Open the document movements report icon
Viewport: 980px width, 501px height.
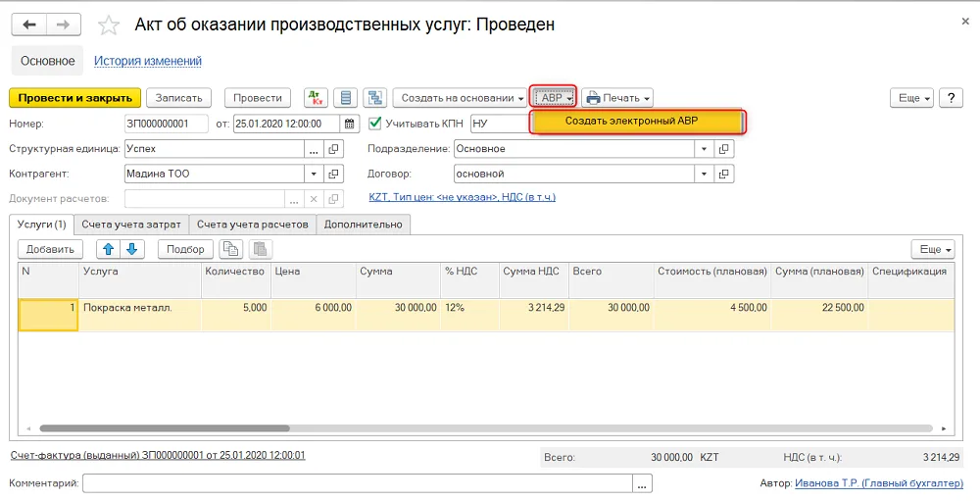tap(346, 98)
